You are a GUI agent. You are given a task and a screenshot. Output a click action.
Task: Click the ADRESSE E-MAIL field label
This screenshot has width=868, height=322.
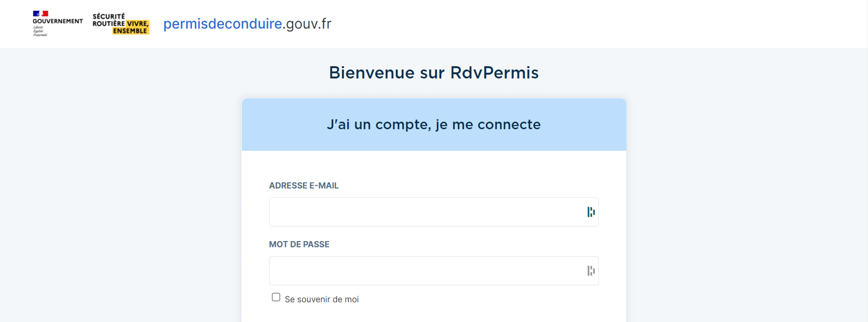[x=304, y=186]
